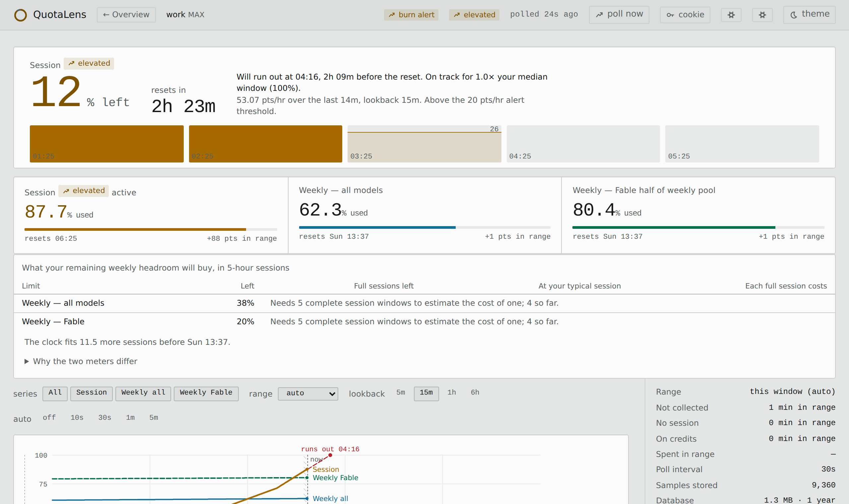
Task: Select the 03:25 session hour block
Action: (424, 144)
